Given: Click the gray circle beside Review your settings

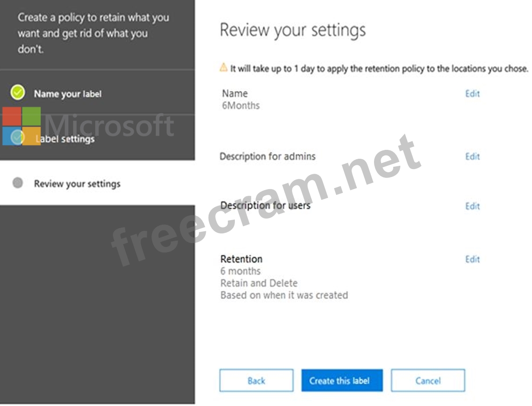Looking at the screenshot, I should point(18,183).
